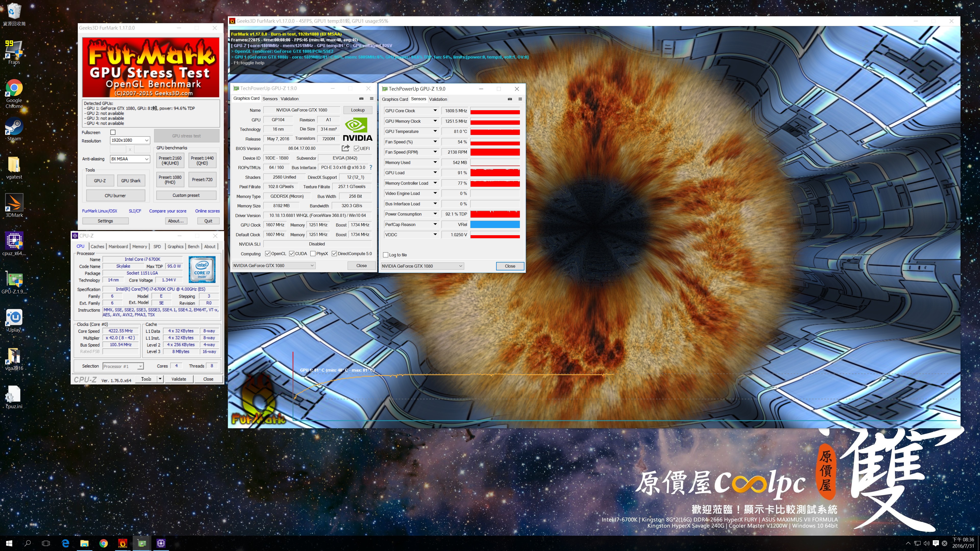This screenshot has width=980, height=551.
Task: Expand the Power Consumption sensor dropdown
Action: 435,214
